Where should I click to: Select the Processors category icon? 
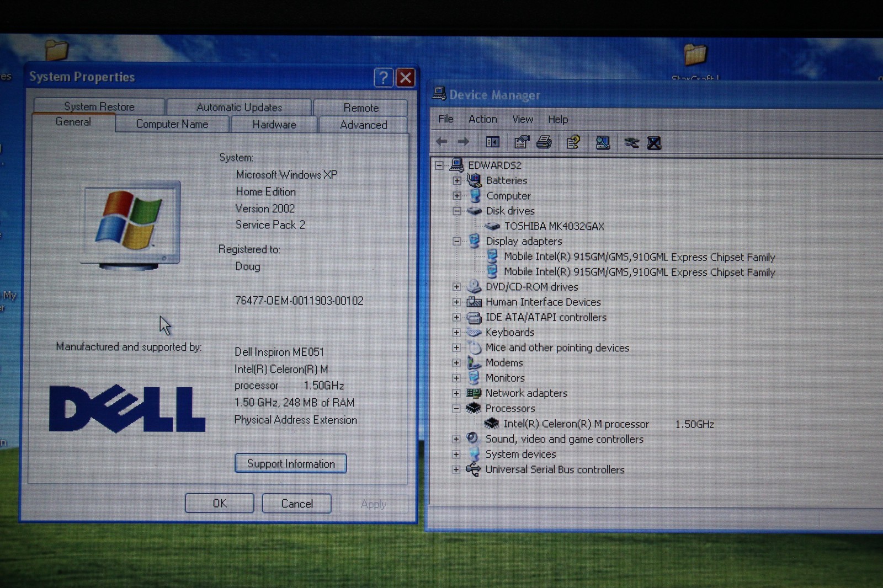click(474, 408)
